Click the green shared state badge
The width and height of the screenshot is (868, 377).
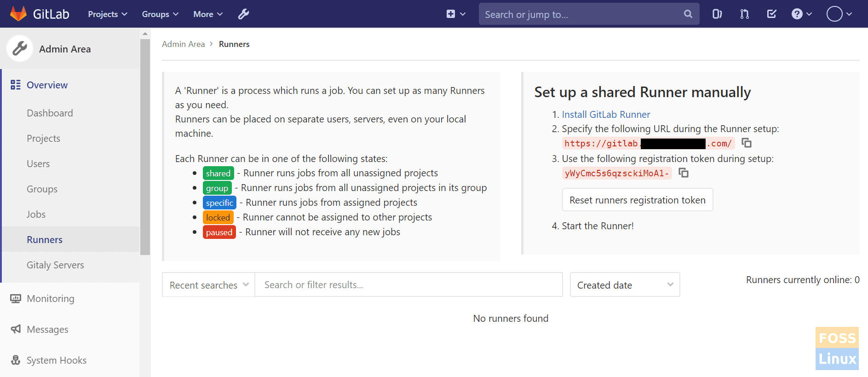[218, 174]
